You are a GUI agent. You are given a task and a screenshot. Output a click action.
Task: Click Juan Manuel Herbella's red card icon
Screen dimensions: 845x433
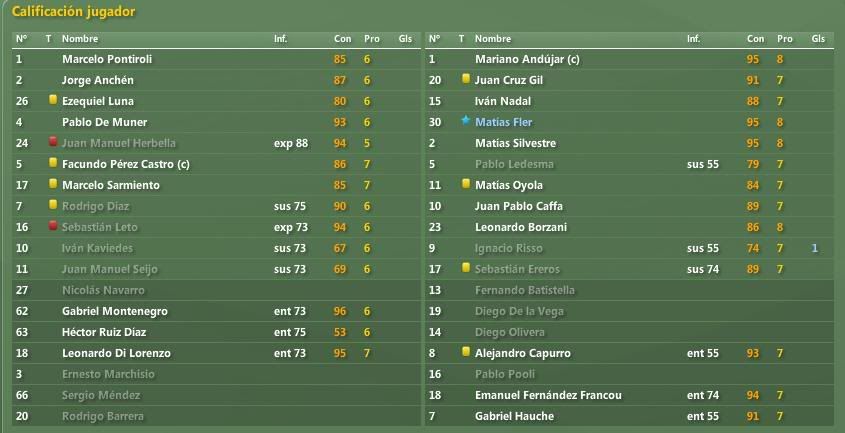(x=53, y=142)
